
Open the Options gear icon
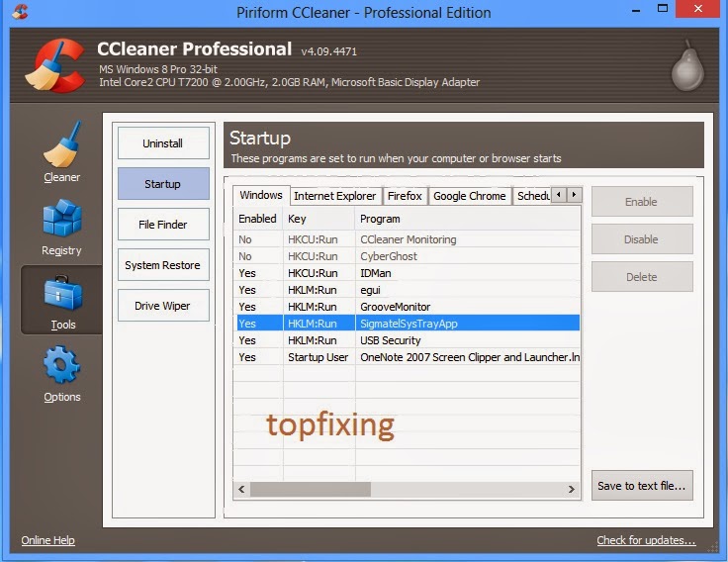[x=61, y=364]
